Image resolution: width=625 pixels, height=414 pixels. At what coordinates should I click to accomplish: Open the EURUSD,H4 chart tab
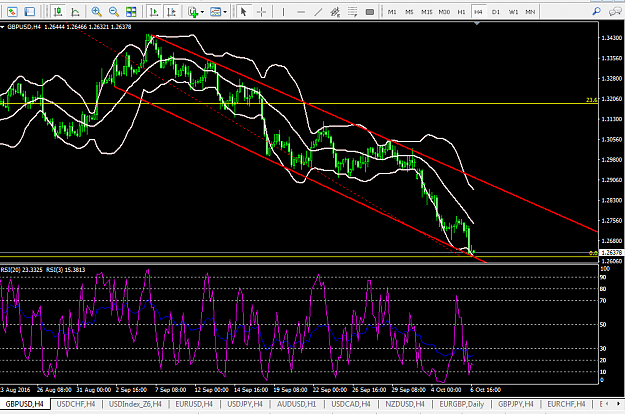(x=194, y=404)
